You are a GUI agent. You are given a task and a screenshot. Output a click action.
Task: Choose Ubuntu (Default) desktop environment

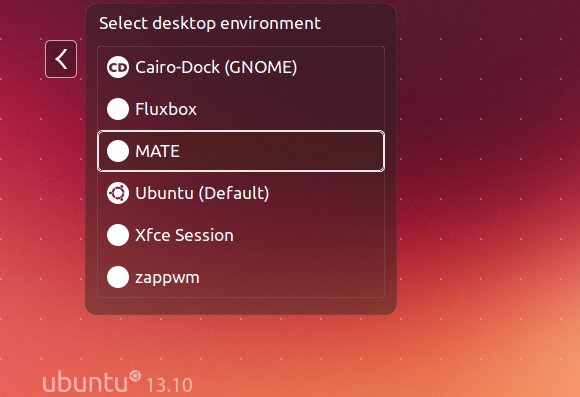tap(241, 193)
